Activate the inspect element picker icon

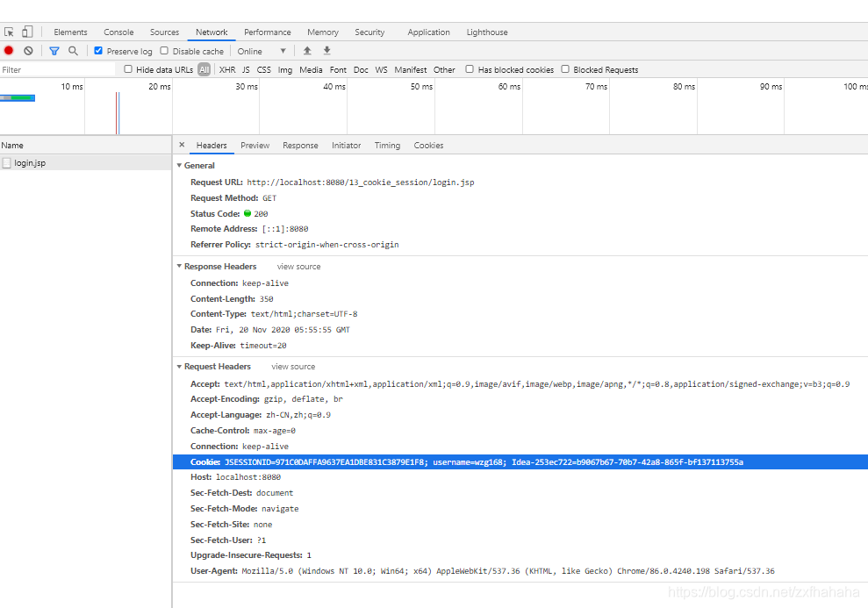9,32
